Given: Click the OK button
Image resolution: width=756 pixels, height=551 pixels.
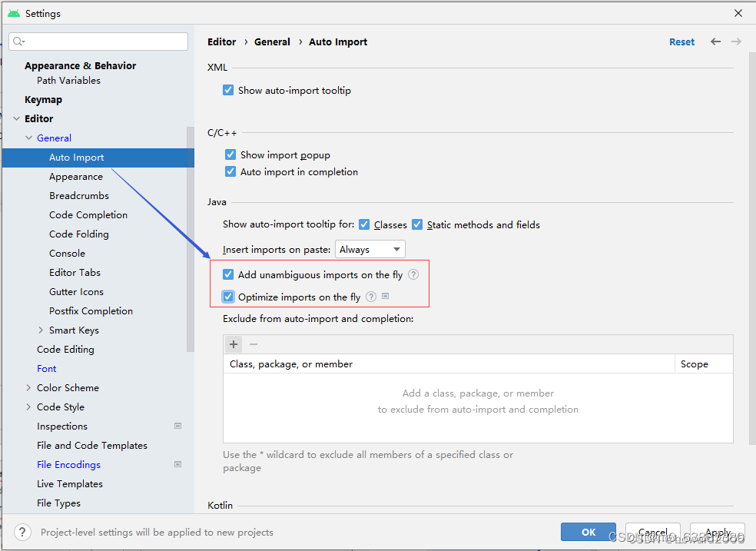Looking at the screenshot, I should pos(589,532).
